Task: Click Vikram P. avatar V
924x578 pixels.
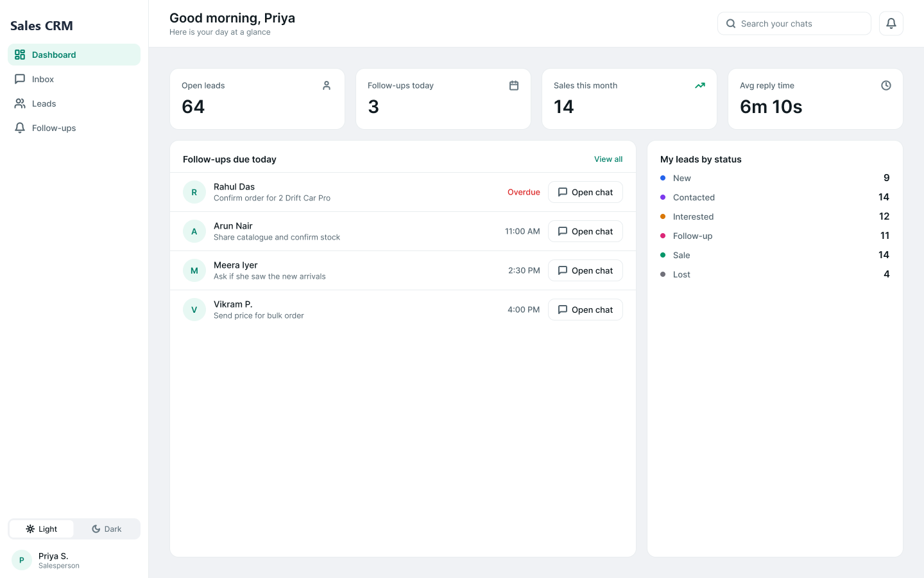Action: pyautogui.click(x=194, y=310)
